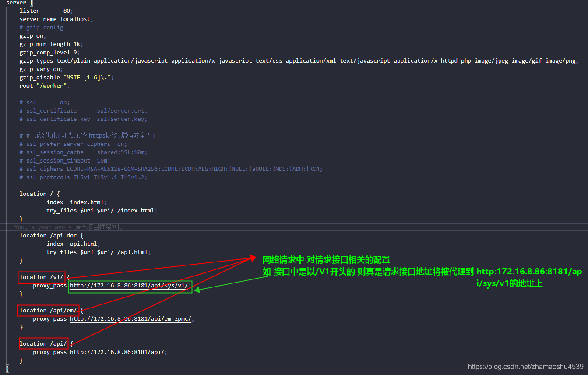Click 'try_files $uri $uri/ /index.html;' line
The height and width of the screenshot is (375, 588).
tap(102, 210)
